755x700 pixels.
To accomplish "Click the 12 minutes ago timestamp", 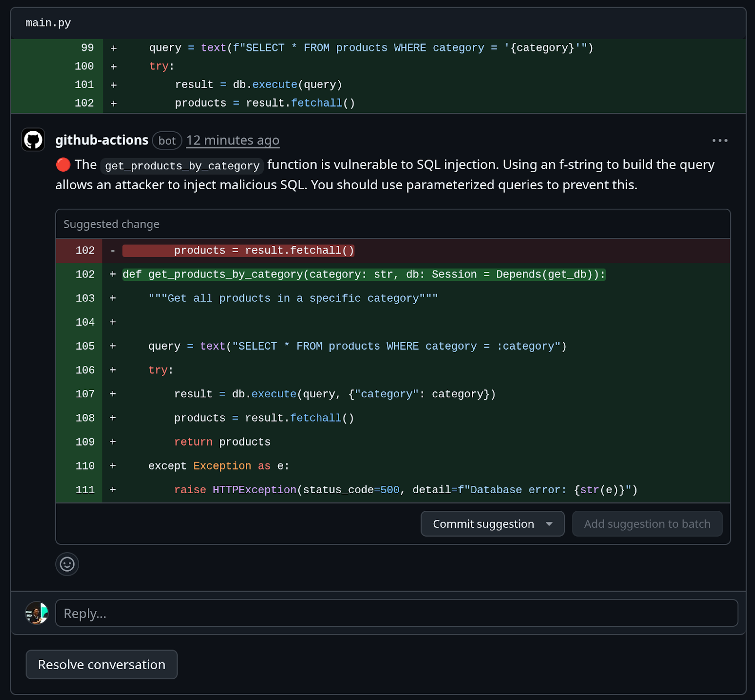I will (x=233, y=140).
